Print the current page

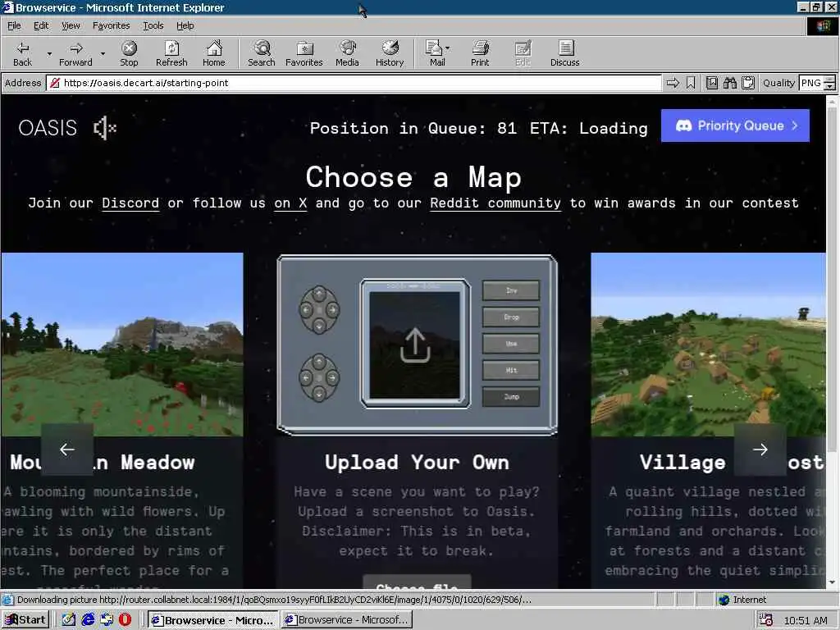(x=480, y=53)
